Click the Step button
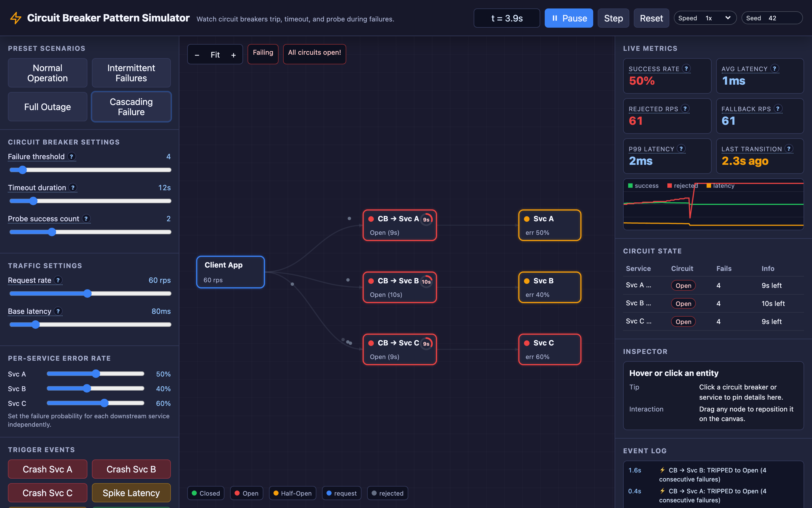The width and height of the screenshot is (812, 508). pos(613,18)
